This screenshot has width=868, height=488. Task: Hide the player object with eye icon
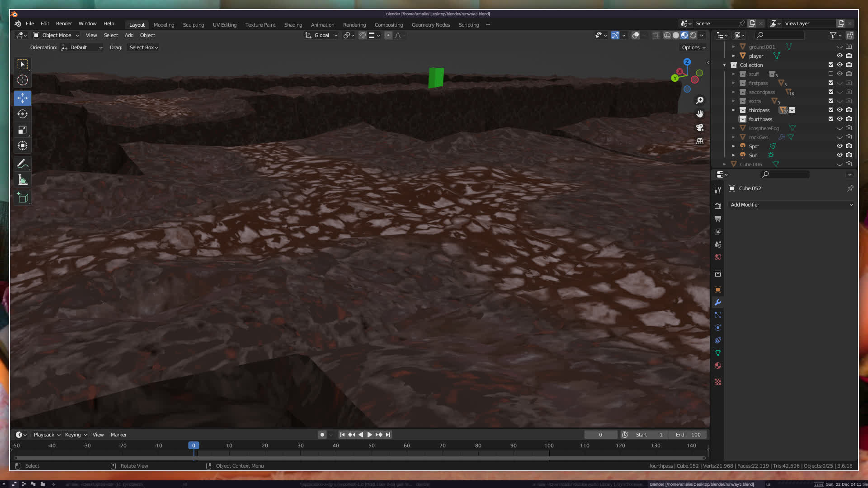click(840, 56)
